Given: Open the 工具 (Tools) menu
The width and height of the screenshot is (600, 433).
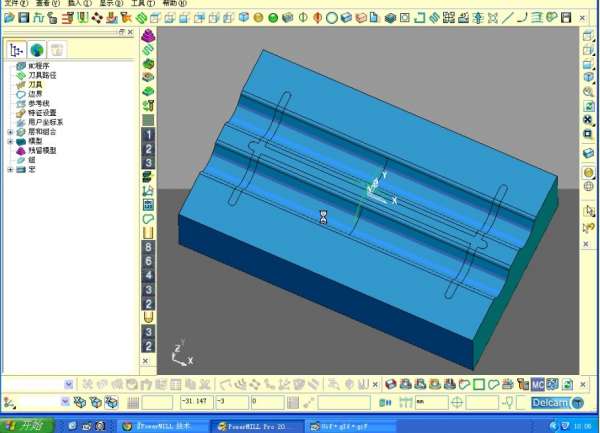Looking at the screenshot, I should (141, 4).
